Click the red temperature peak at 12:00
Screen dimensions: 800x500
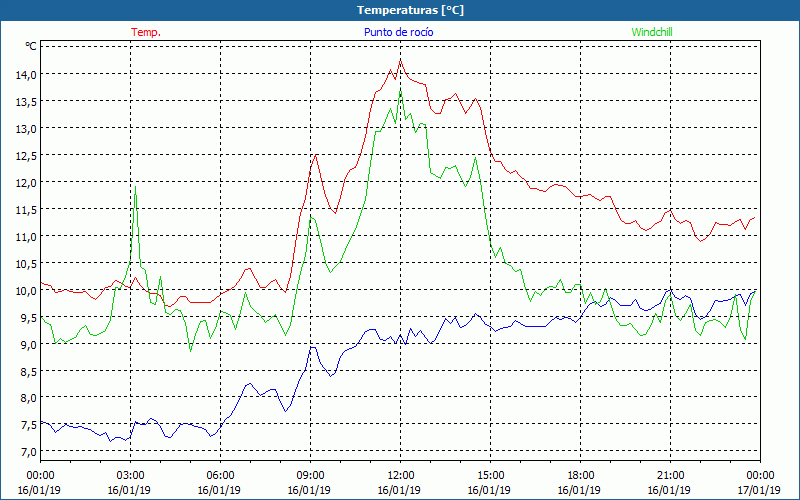pos(401,61)
